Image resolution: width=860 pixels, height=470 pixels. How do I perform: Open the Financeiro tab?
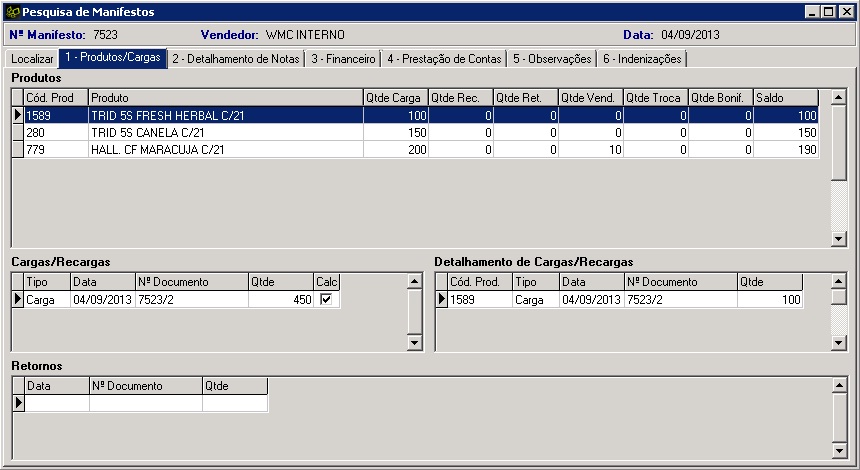point(343,59)
